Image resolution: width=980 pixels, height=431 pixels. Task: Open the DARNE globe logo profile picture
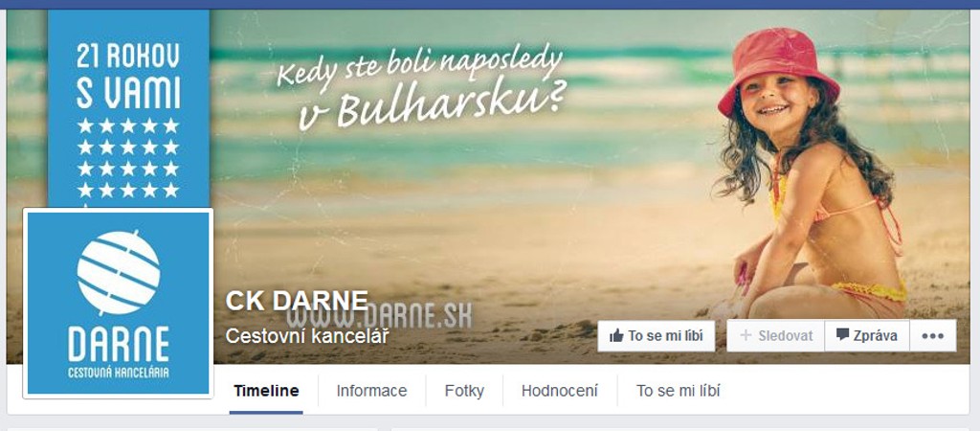(118, 303)
